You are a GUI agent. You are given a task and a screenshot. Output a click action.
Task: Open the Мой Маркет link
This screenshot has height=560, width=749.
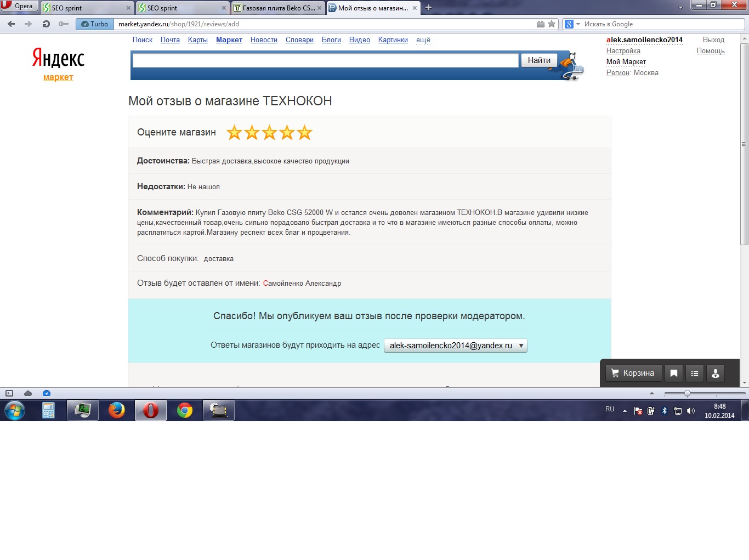(626, 62)
